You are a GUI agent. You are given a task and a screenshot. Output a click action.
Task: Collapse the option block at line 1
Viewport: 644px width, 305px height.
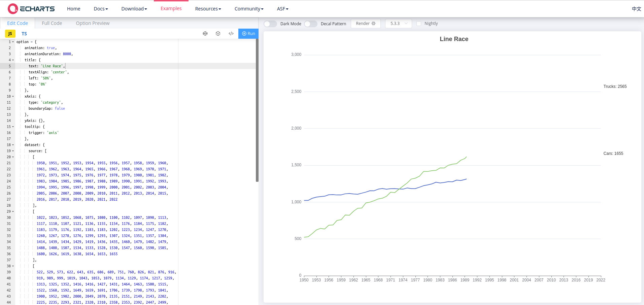click(13, 42)
